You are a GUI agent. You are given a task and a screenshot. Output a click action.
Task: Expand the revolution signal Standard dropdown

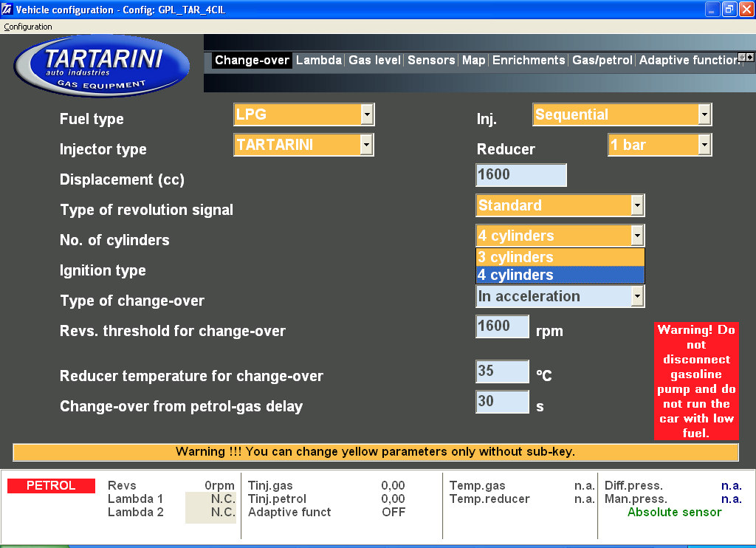(637, 205)
